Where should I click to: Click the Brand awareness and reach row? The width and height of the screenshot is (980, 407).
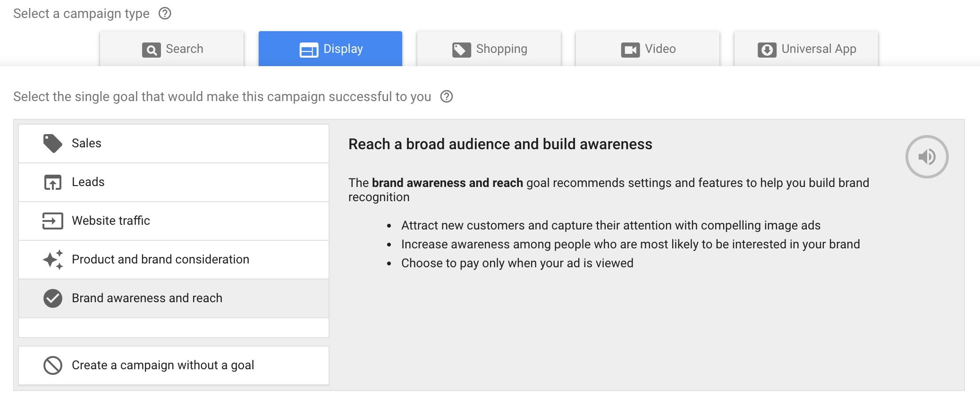174,298
